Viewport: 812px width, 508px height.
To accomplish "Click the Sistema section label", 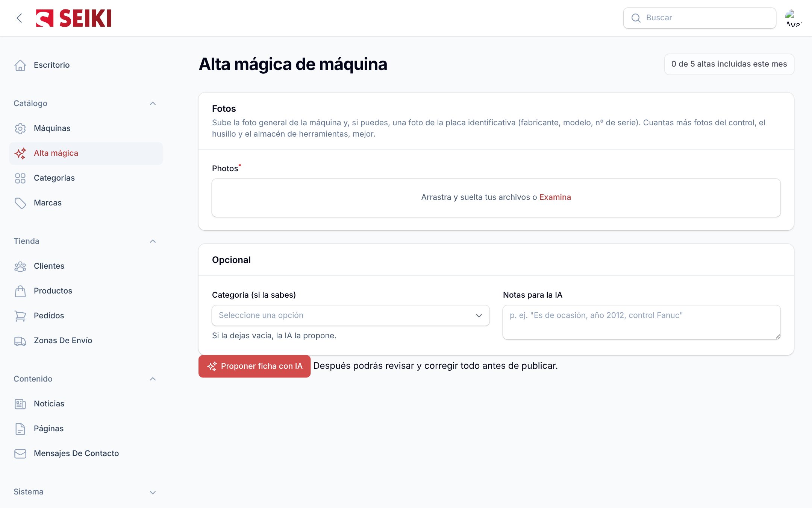I will pyautogui.click(x=29, y=492).
